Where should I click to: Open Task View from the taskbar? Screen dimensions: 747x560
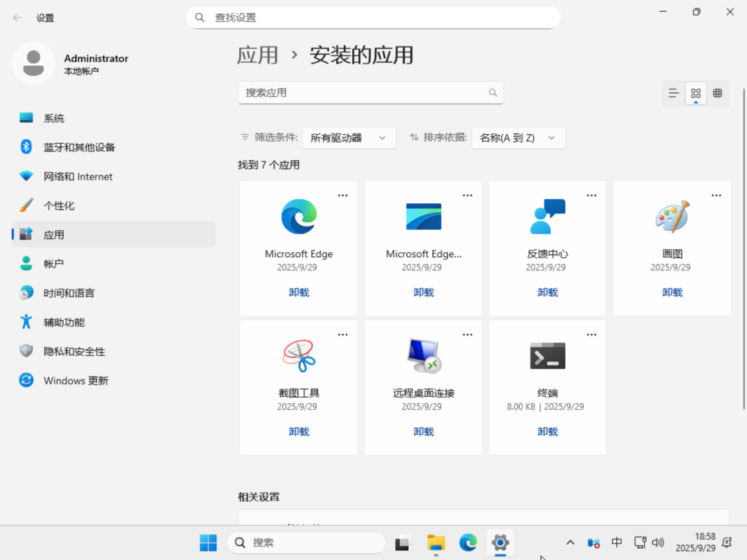pyautogui.click(x=403, y=543)
